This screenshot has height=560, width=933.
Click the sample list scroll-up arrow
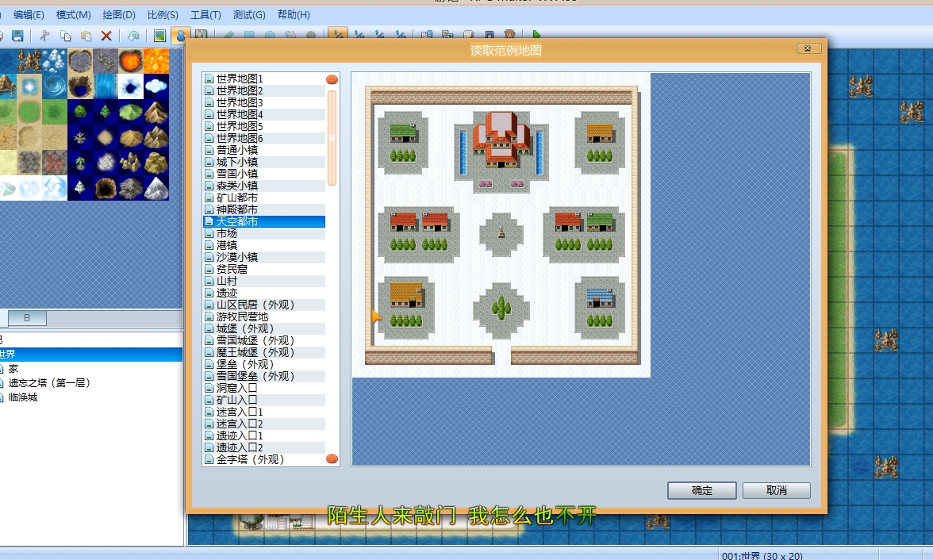(x=332, y=79)
